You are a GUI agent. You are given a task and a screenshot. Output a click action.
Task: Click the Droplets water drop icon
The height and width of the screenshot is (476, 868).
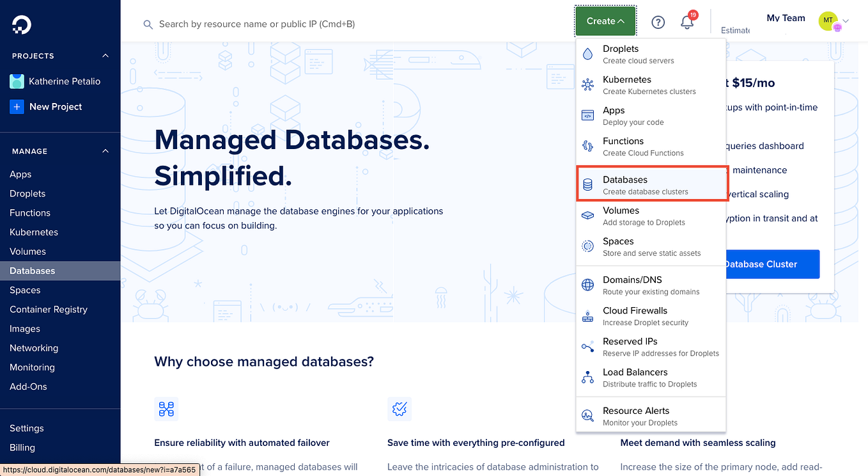point(587,54)
